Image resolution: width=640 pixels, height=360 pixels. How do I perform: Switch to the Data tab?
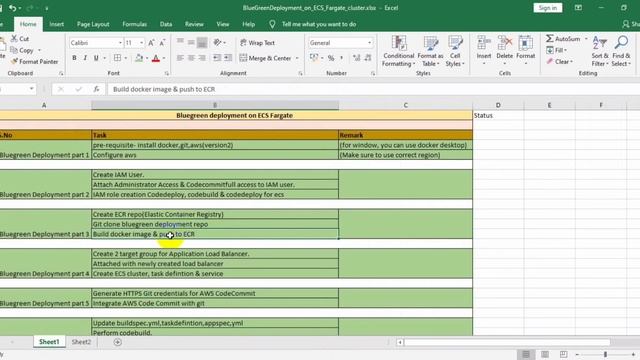(166, 24)
